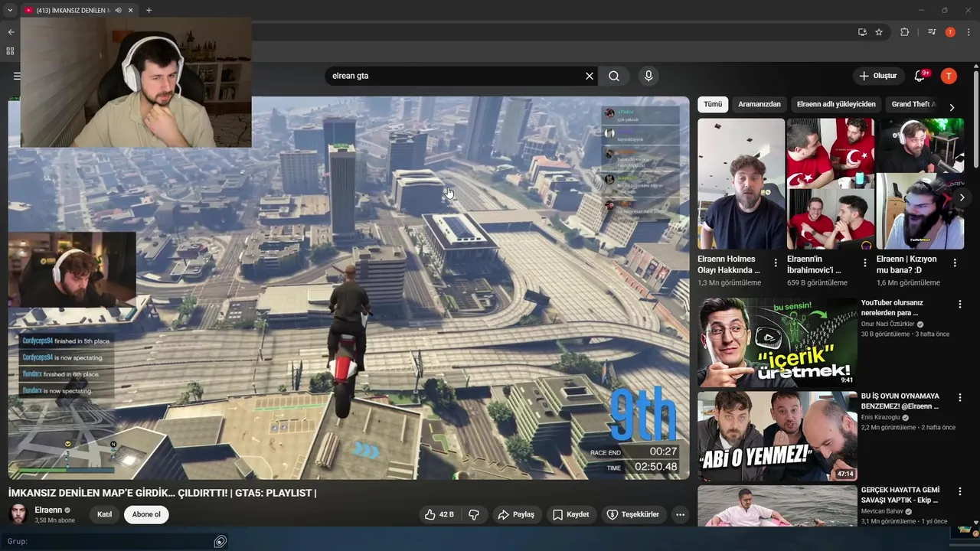Open the Elraenn channel name link

point(48,510)
